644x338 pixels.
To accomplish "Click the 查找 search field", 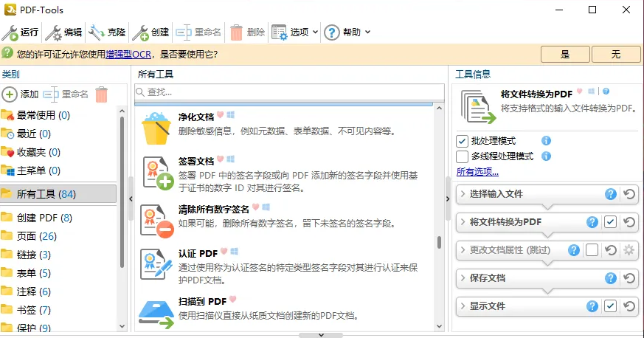I will tap(290, 92).
